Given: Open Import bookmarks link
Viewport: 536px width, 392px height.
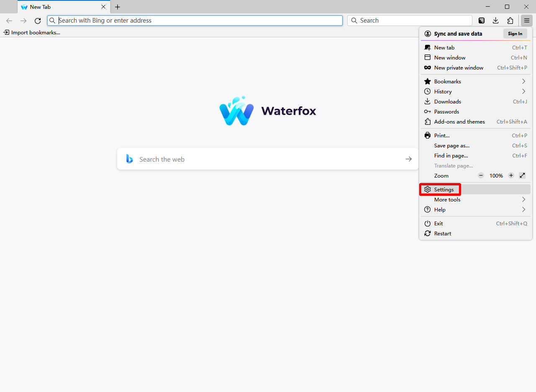Looking at the screenshot, I should [31, 32].
